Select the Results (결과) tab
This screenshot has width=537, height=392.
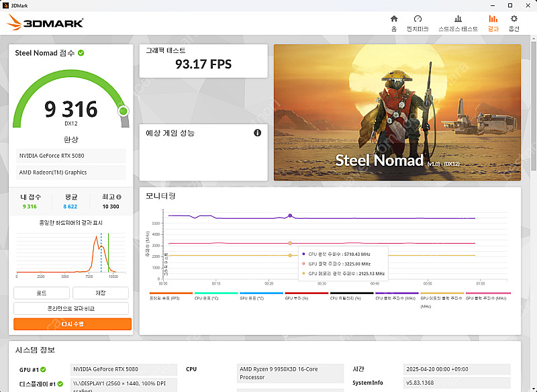(x=493, y=23)
